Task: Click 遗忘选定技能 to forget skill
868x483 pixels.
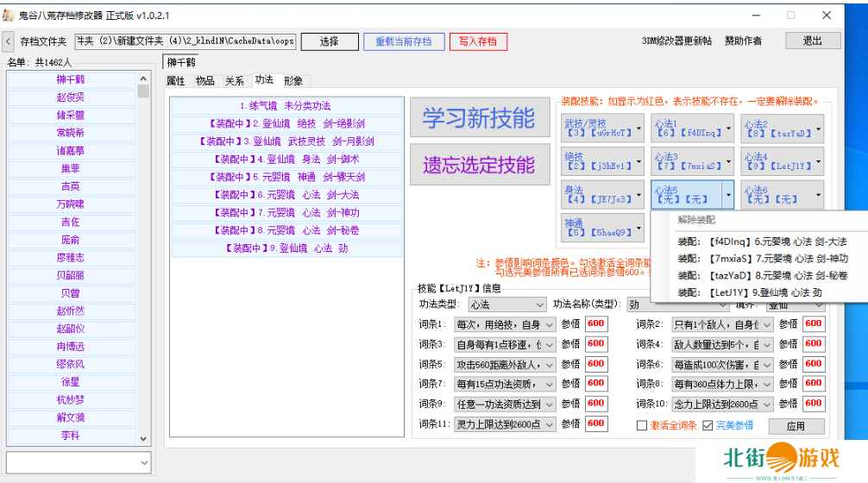Action: tap(478, 165)
